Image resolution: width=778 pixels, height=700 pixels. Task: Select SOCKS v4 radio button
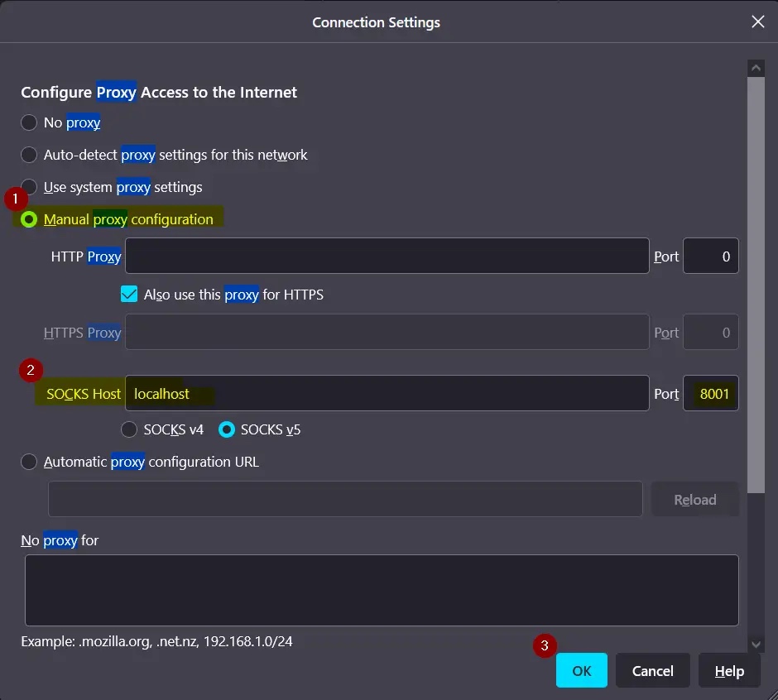coord(130,429)
